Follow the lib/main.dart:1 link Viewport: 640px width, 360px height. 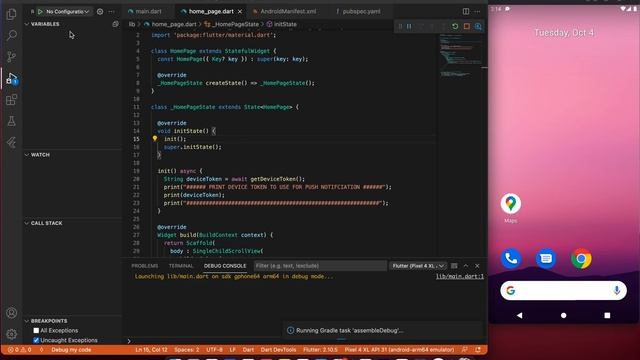tap(460, 276)
